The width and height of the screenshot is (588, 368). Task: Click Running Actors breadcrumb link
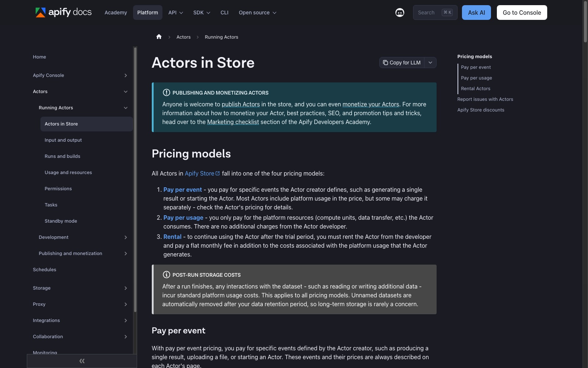pos(222,37)
